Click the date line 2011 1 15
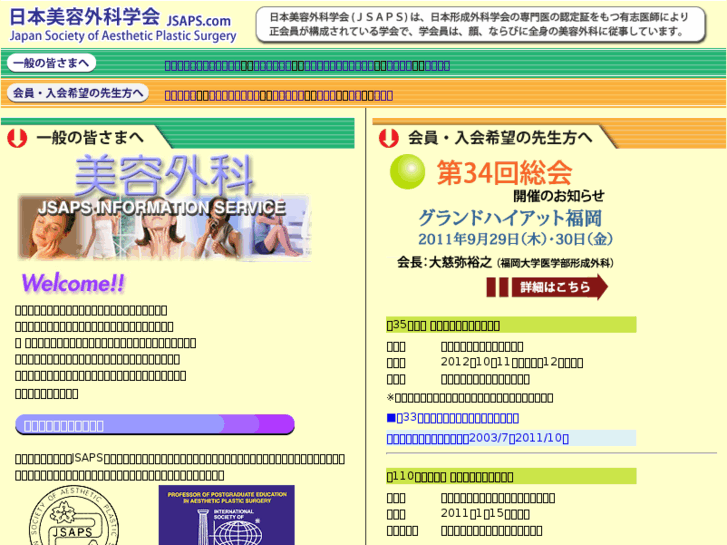727x545 pixels. [485, 514]
